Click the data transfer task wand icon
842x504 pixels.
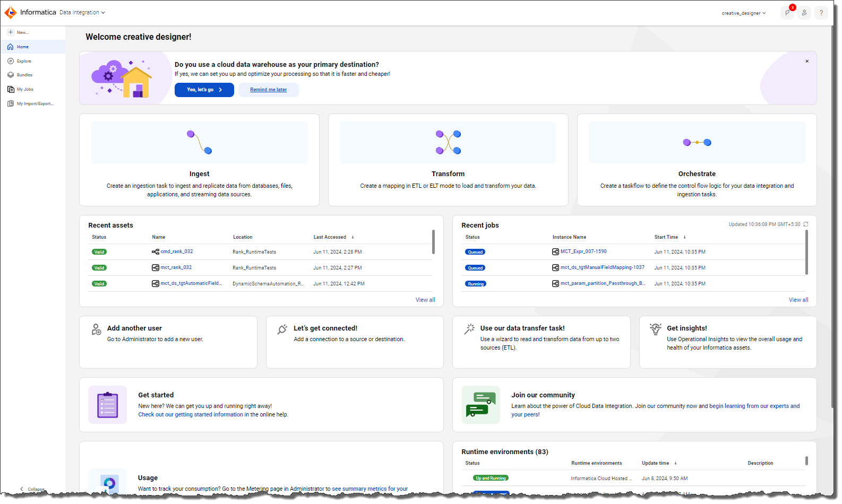[x=469, y=329]
